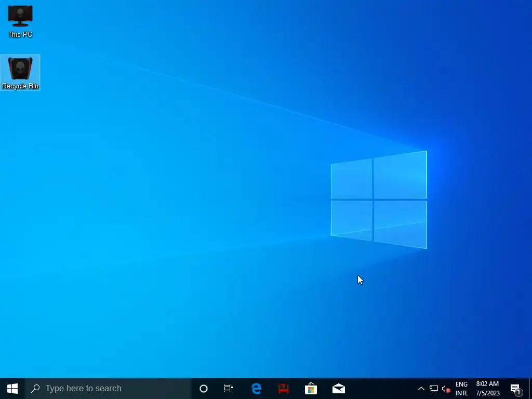Show hidden system tray icons
The width and height of the screenshot is (532, 399).
point(421,389)
